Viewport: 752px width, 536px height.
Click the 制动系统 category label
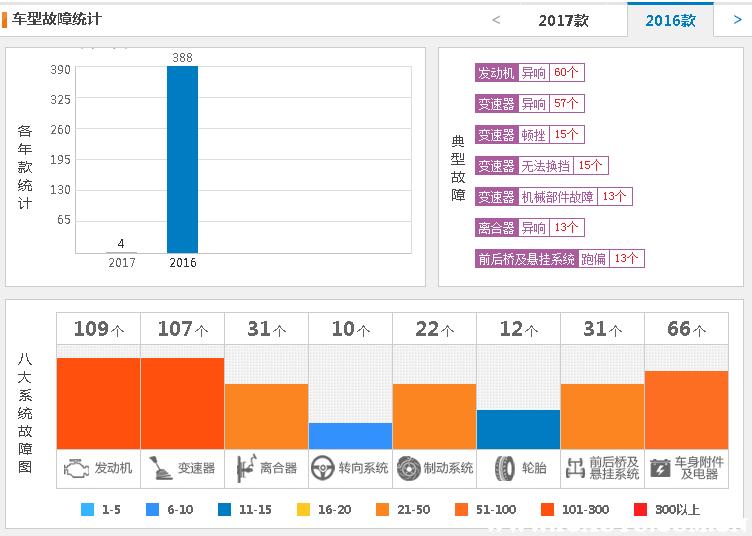(x=448, y=468)
